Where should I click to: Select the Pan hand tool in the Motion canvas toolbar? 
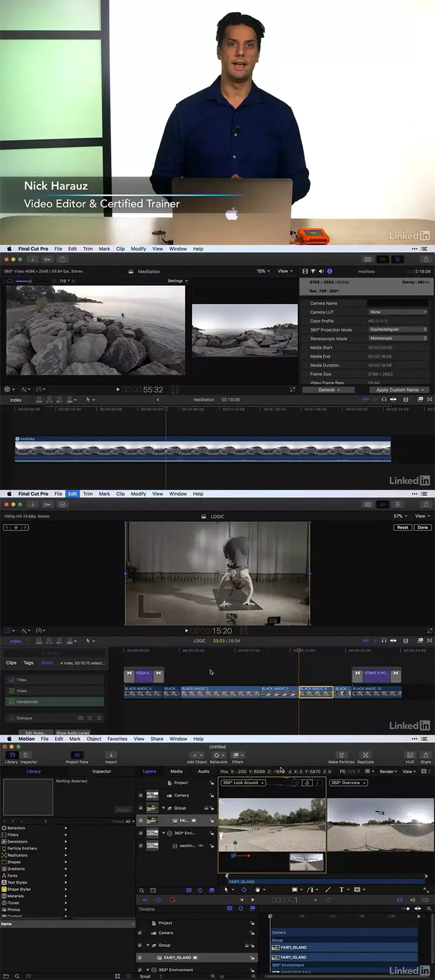click(x=258, y=889)
